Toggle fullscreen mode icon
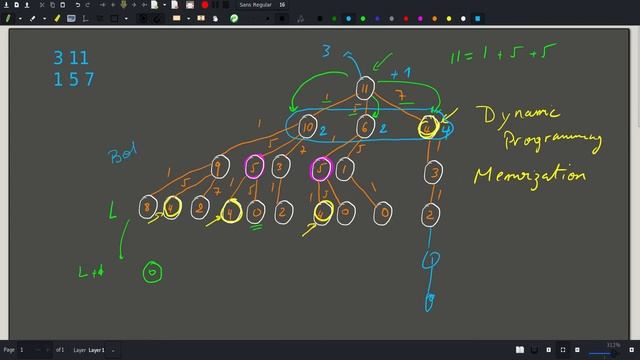Image resolution: width=640 pixels, height=360 pixels. pyautogui.click(x=562, y=350)
